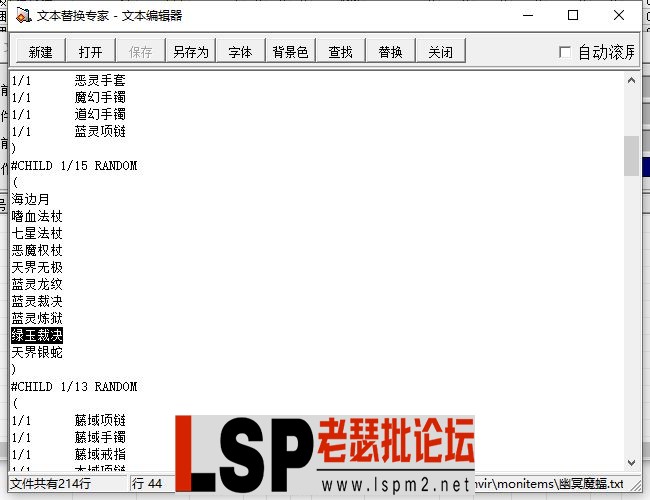This screenshot has height=500, width=650.
Task: Click the line 蓝灵裁决
Action: 37,301
